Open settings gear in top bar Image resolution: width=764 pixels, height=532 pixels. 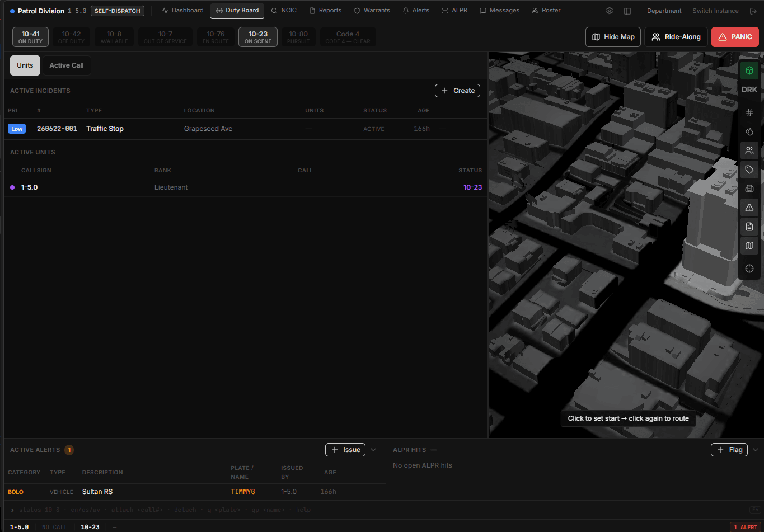(x=610, y=11)
